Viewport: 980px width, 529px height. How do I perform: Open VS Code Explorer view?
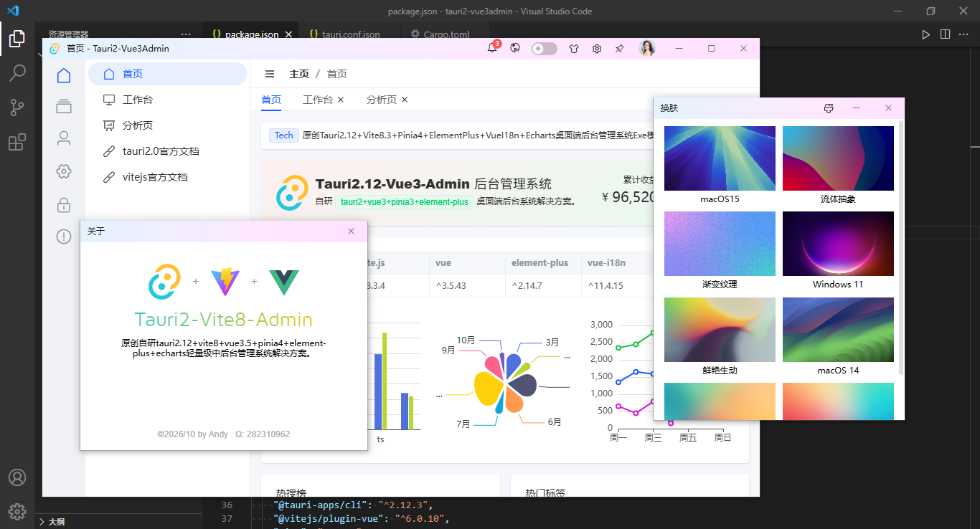pyautogui.click(x=17, y=38)
